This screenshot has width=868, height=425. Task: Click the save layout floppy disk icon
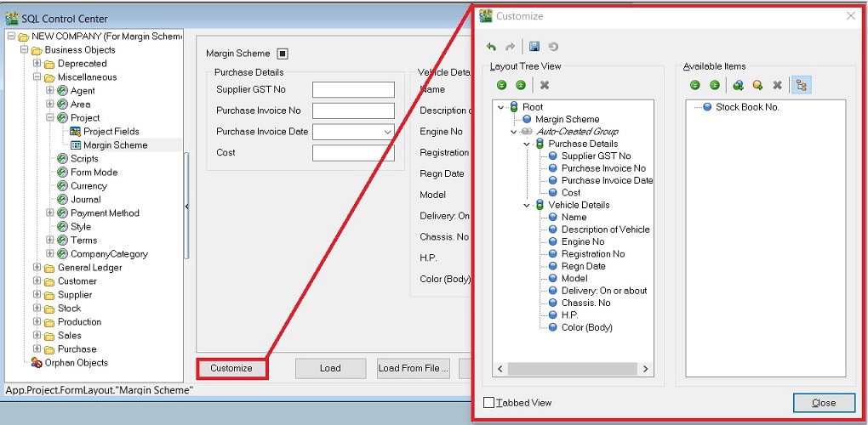pos(534,47)
